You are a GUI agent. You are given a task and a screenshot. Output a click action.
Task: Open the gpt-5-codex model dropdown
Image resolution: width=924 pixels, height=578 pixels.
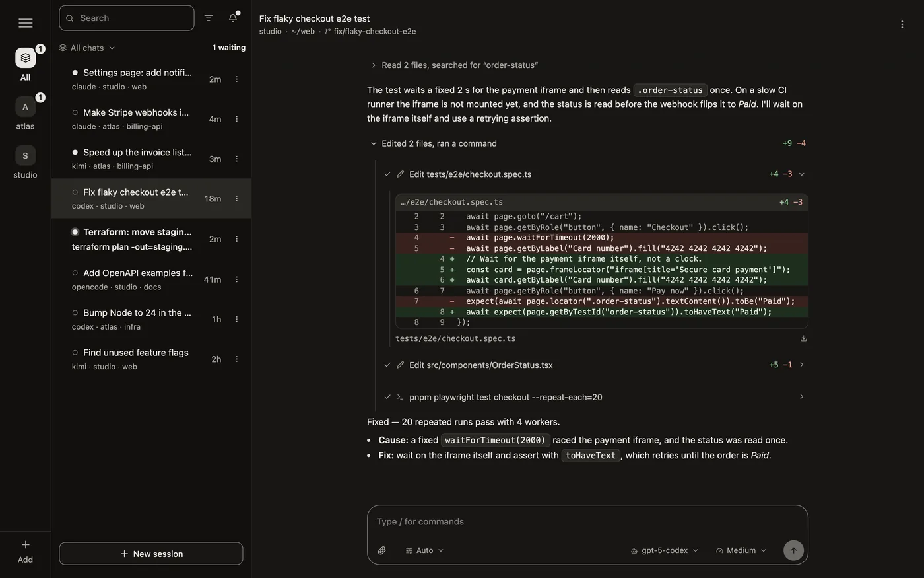coord(665,550)
